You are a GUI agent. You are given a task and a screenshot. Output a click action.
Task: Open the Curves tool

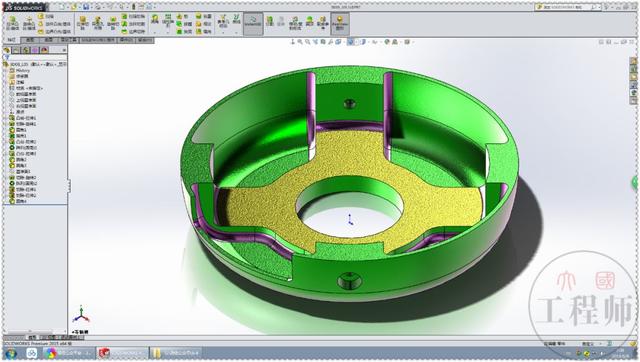coord(236,19)
